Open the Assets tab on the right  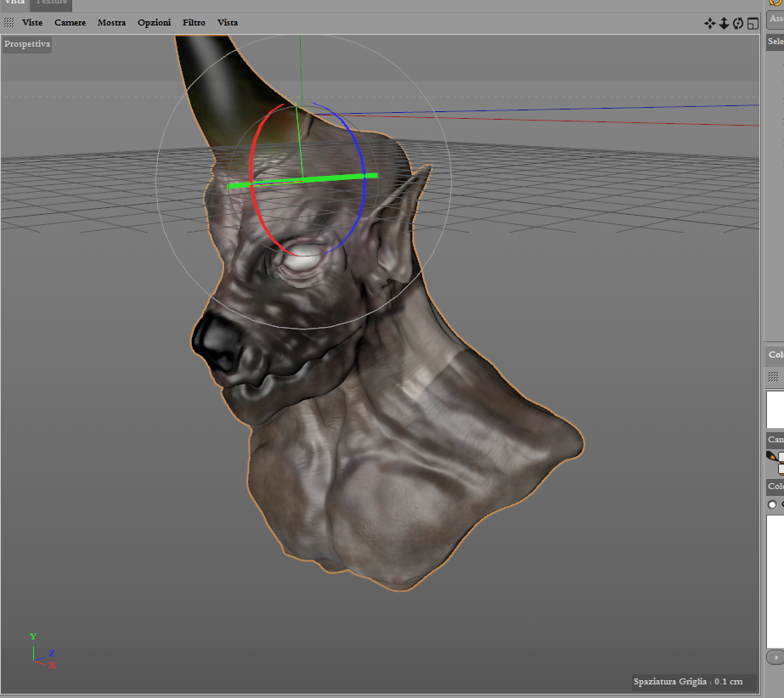777,20
